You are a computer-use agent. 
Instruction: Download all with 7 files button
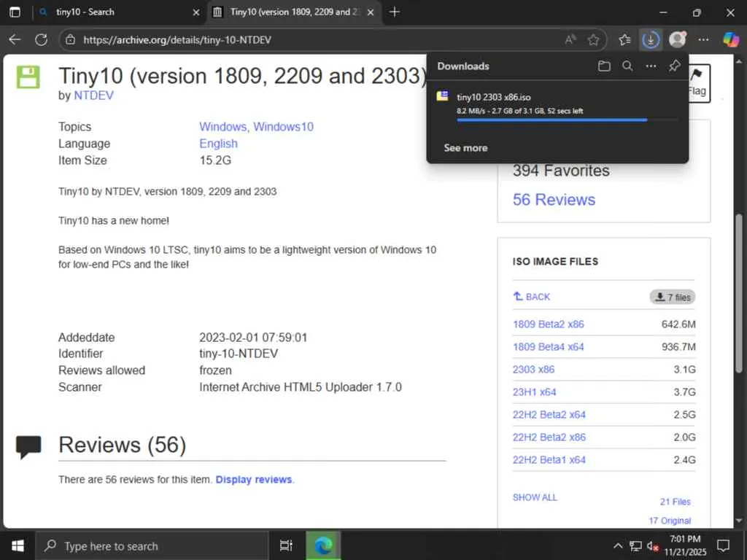tap(672, 297)
